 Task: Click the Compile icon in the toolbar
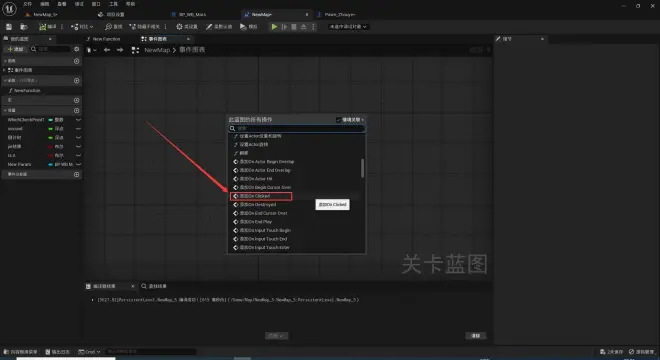(43, 27)
